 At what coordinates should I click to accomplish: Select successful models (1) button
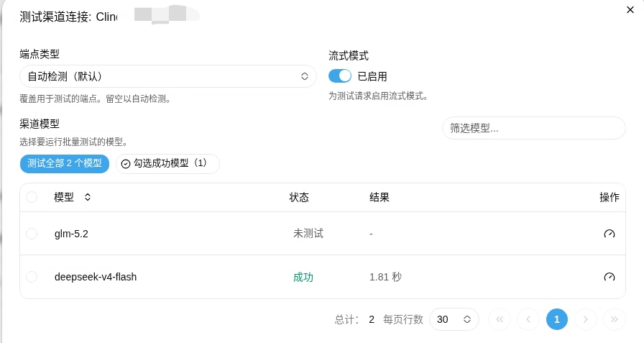click(x=167, y=163)
